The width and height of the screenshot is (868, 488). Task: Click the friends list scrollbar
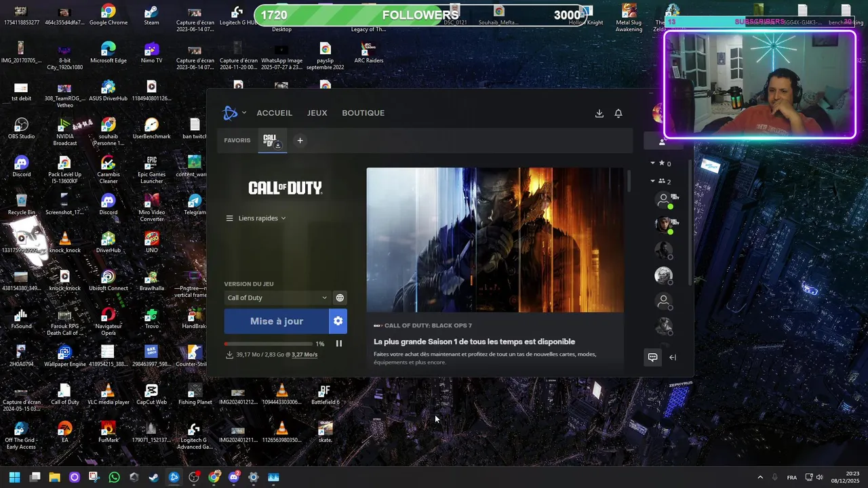(x=690, y=222)
